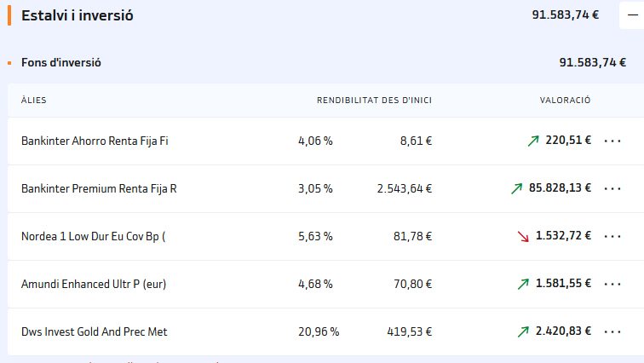The image size is (644, 363).
Task: Open options menu for Bankinter Ahorro Renta Fija
Action: [x=612, y=141]
